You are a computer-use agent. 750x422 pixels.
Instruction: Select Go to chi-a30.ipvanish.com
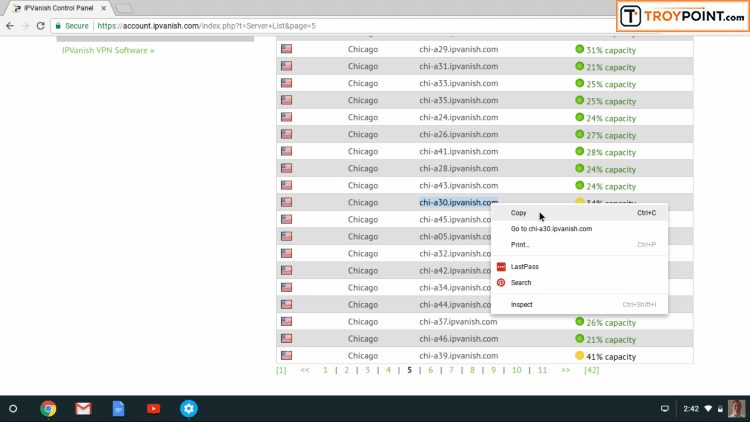(579, 229)
